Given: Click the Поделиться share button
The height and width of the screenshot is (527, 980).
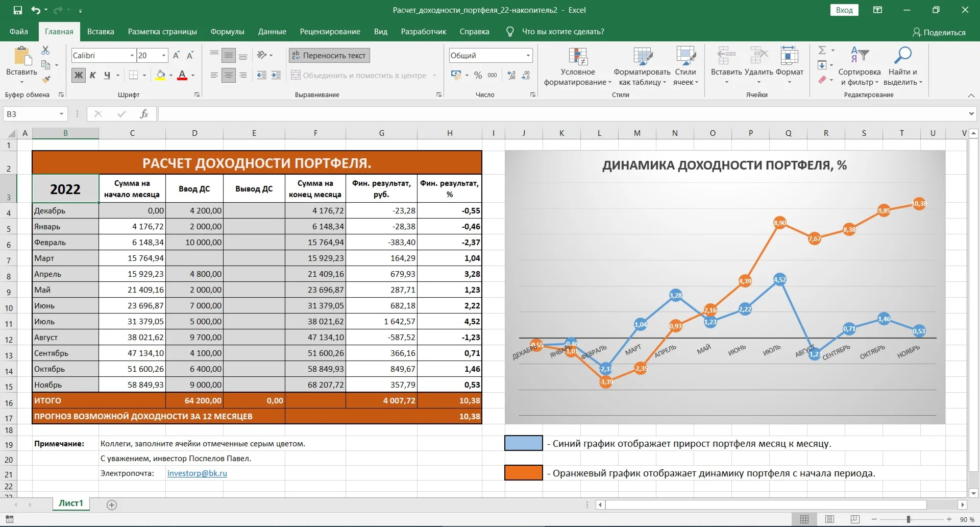Looking at the screenshot, I should tap(939, 32).
